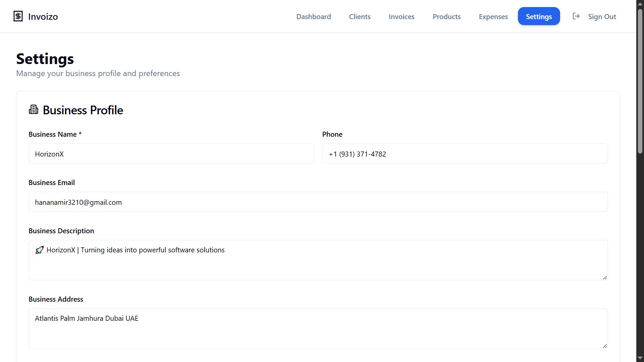Navigate to Products page
644x362 pixels.
(x=446, y=16)
